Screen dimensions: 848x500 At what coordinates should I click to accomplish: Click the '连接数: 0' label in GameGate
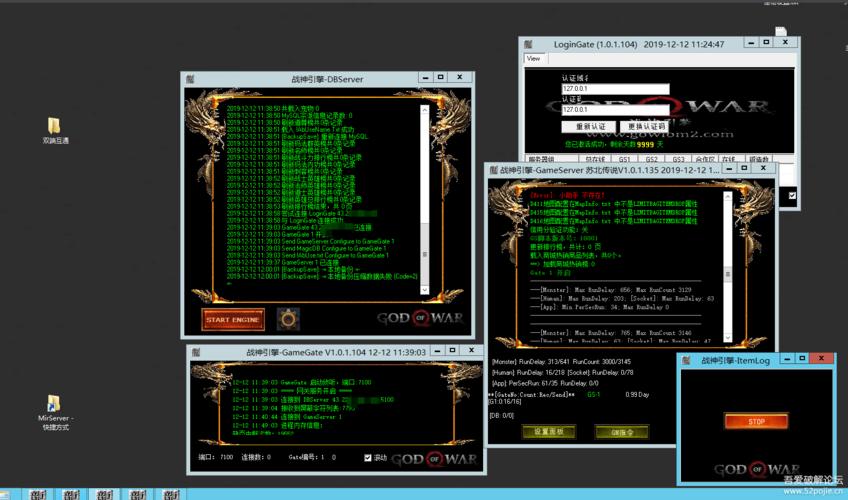pos(256,457)
